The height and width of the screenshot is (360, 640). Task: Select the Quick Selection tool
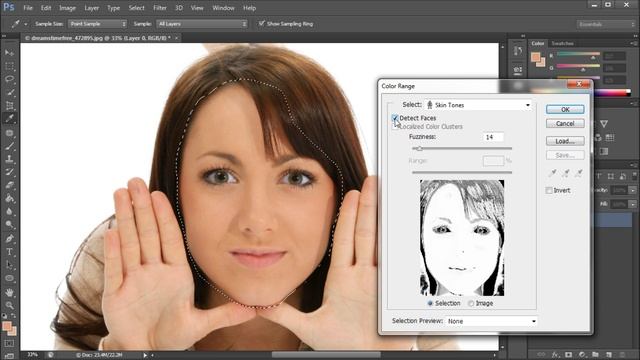tap(9, 92)
